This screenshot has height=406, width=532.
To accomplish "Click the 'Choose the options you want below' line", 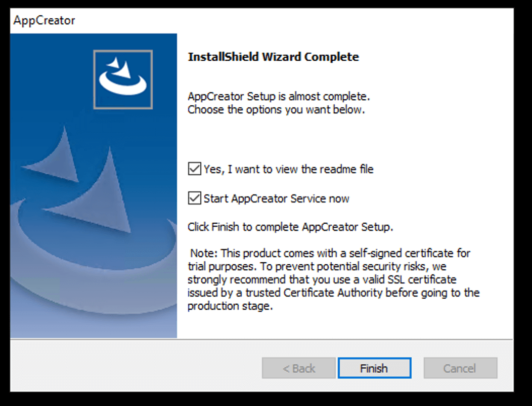I will click(x=276, y=109).
